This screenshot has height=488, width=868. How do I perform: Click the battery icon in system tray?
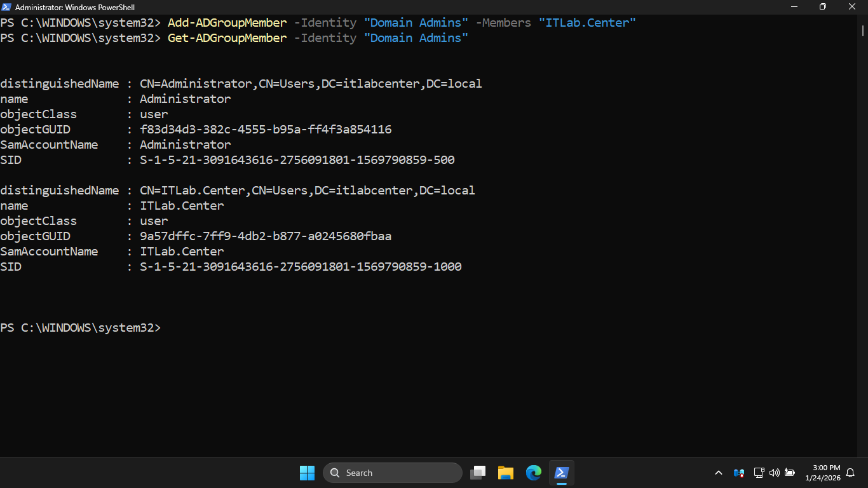(x=790, y=473)
